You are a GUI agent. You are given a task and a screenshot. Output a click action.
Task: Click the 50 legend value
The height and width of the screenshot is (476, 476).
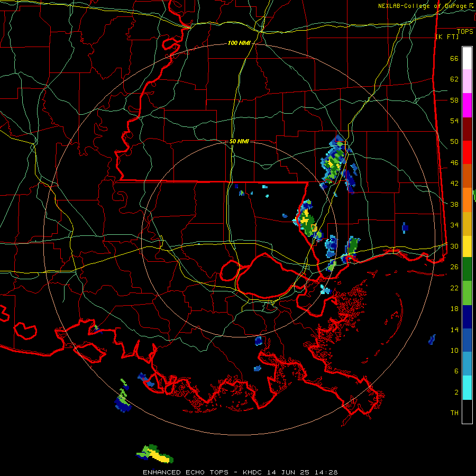click(x=454, y=141)
